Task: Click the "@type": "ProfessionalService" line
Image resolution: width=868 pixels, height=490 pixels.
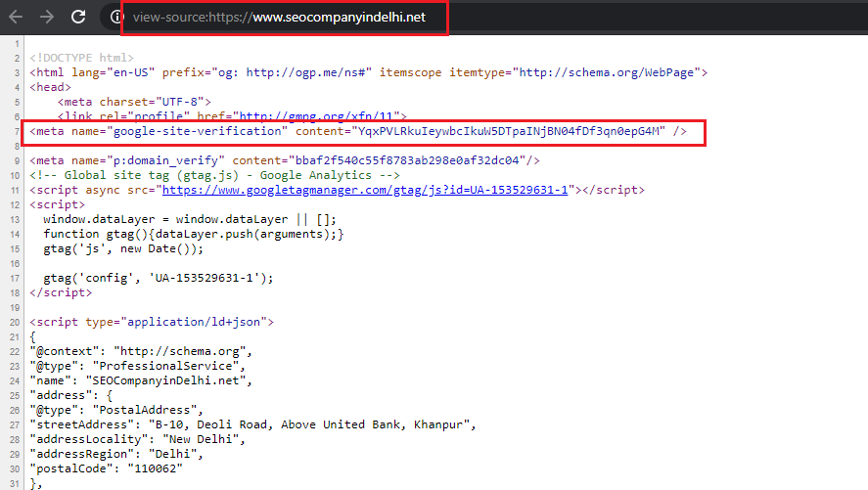Action: [x=138, y=366]
